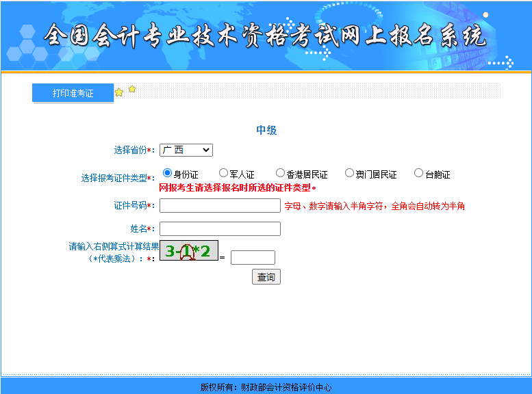Choose 香港居民证 as certificate type

click(x=280, y=173)
